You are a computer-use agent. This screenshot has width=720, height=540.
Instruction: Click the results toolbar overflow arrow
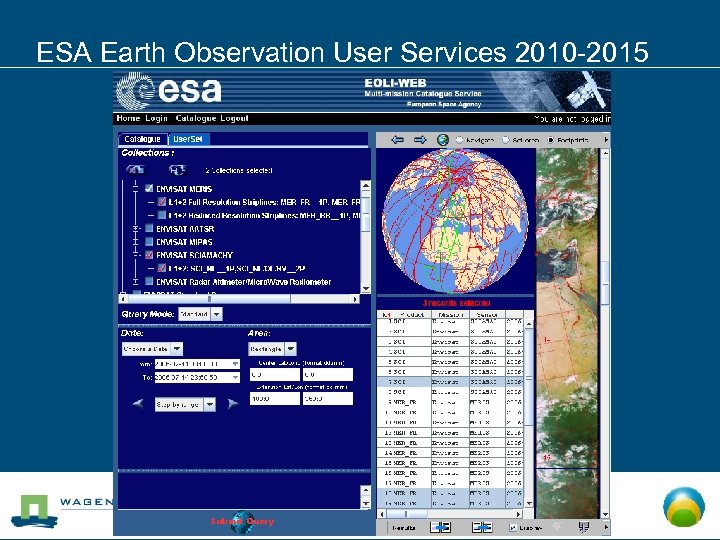click(x=606, y=527)
